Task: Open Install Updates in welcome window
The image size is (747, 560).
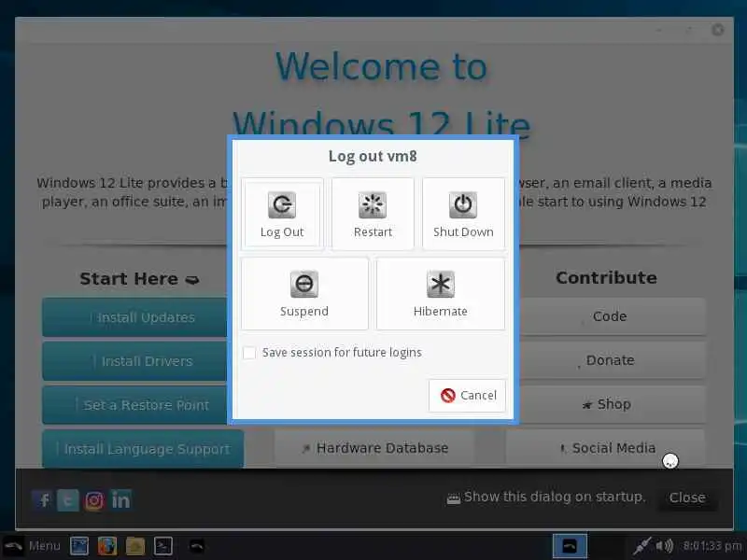Action: pyautogui.click(x=134, y=317)
